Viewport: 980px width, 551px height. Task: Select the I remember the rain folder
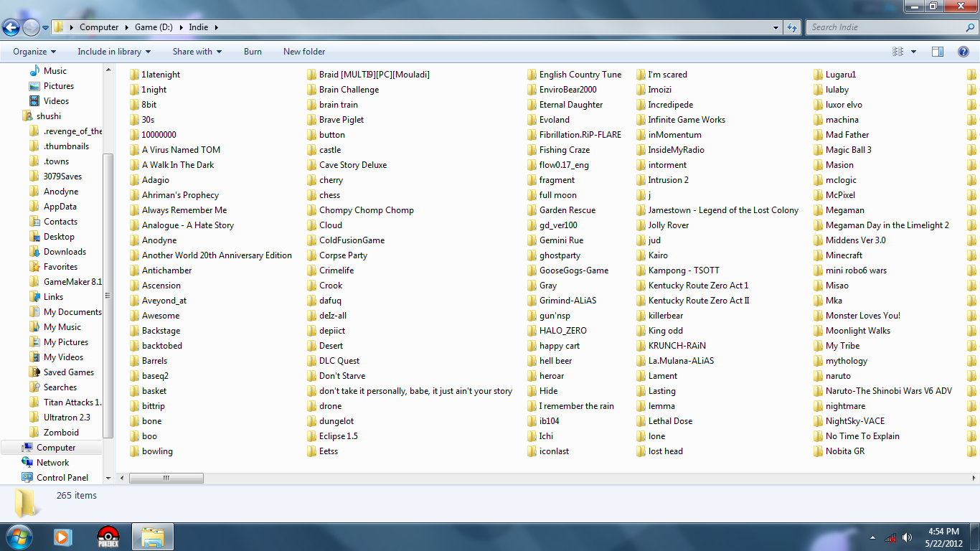point(571,406)
